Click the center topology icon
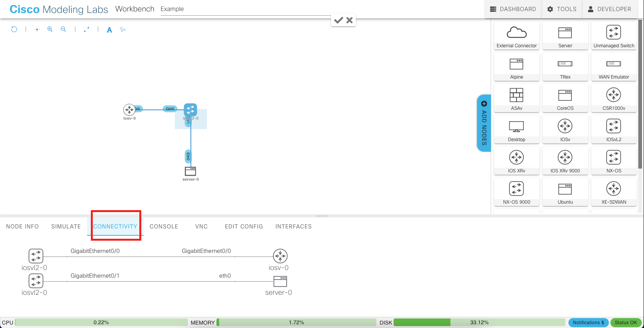This screenshot has height=328, width=644. pos(37,29)
